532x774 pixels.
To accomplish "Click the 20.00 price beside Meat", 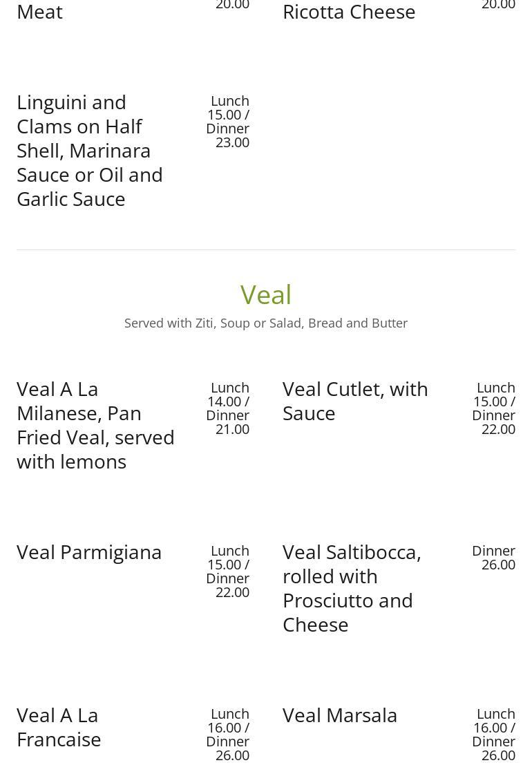I will point(232,6).
